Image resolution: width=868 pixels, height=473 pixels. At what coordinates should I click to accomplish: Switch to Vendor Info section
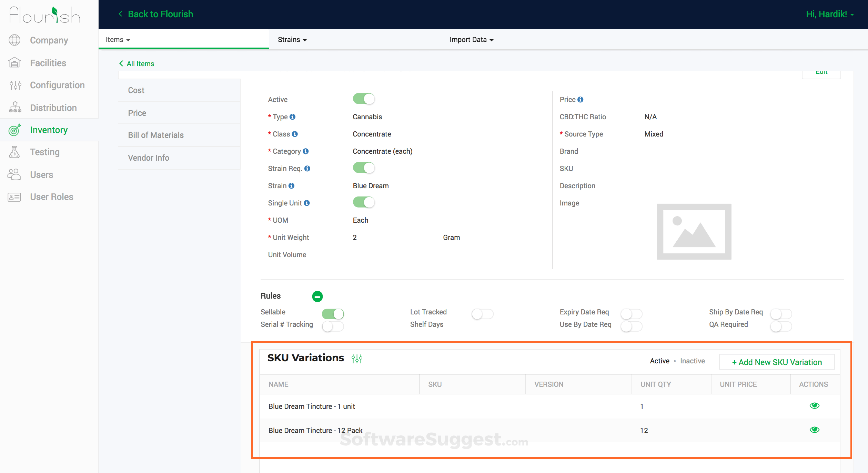[x=149, y=158]
